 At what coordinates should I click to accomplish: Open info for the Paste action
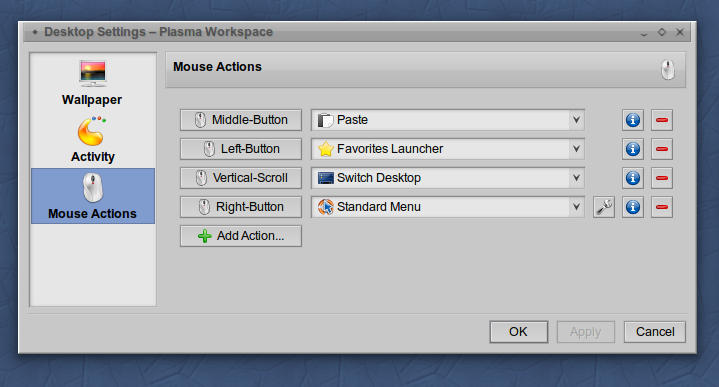tap(633, 120)
